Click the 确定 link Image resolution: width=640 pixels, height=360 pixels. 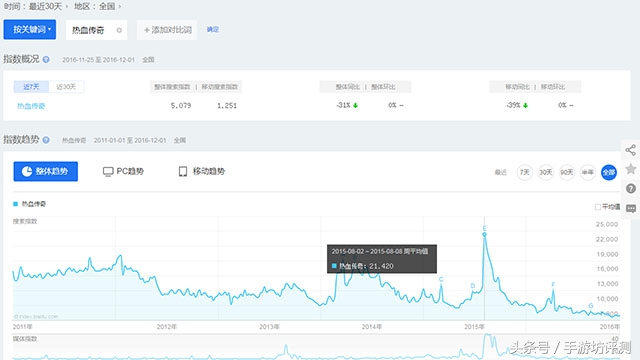pos(213,29)
